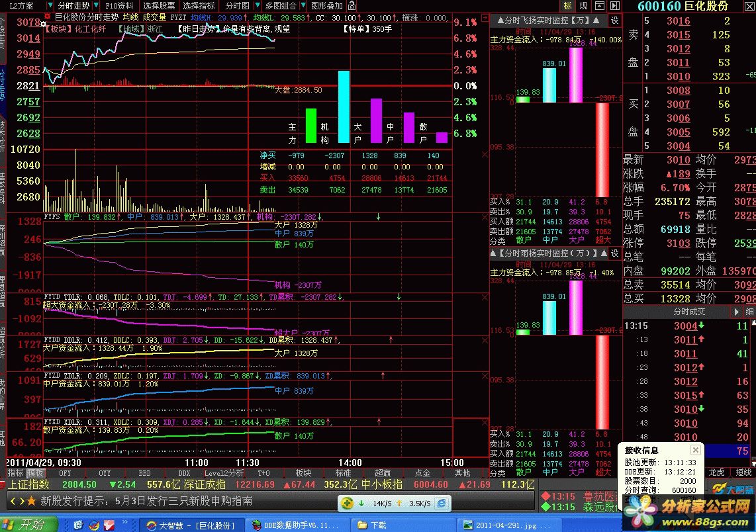Click the 分时飞扬实时监控 panel header
This screenshot has width=756, height=532.
[549, 21]
